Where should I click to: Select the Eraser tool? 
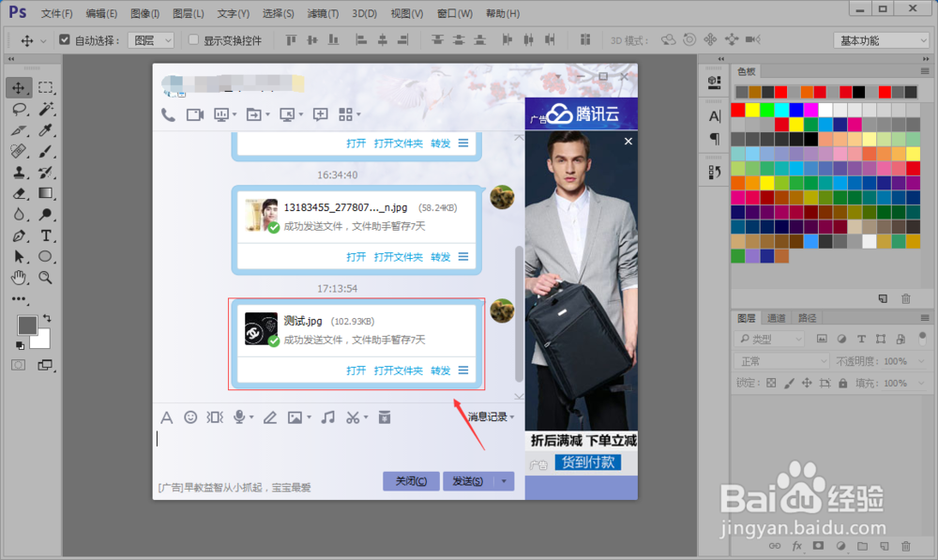pos(19,193)
